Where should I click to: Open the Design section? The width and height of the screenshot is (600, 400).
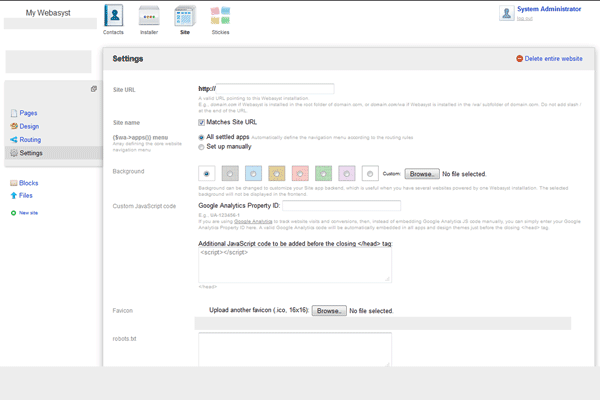pyautogui.click(x=29, y=127)
